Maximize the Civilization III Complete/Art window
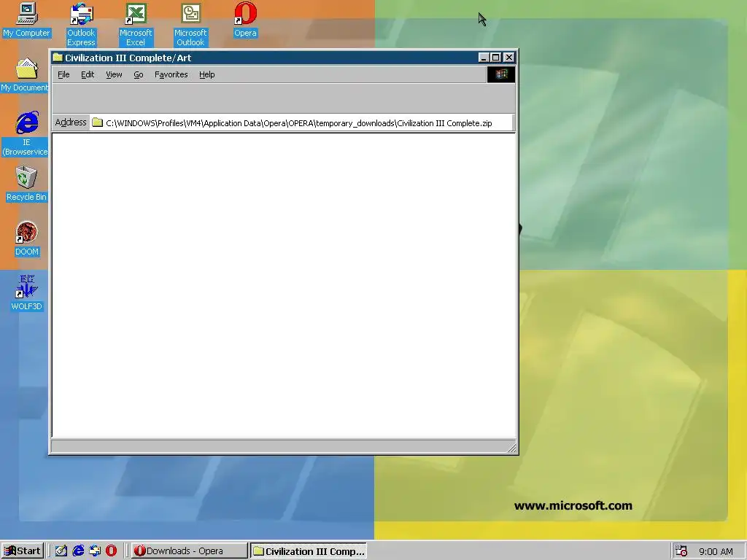Viewport: 747px width, 560px height. click(495, 58)
